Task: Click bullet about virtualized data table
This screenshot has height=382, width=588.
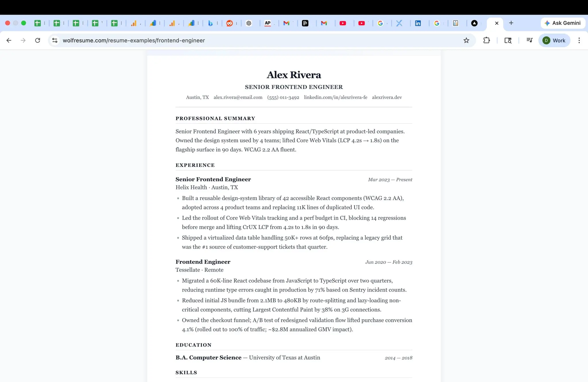Action: (x=292, y=242)
